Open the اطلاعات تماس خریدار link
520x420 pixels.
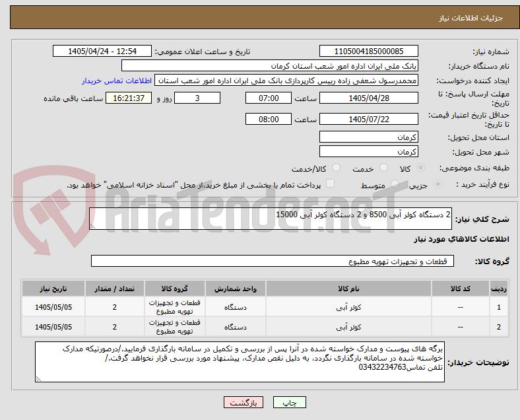[x=117, y=81]
